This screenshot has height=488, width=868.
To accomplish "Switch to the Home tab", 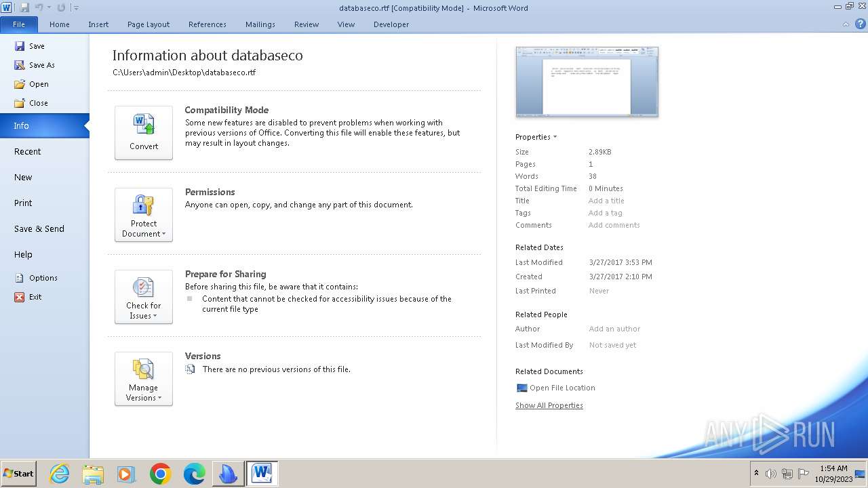I will 60,24.
